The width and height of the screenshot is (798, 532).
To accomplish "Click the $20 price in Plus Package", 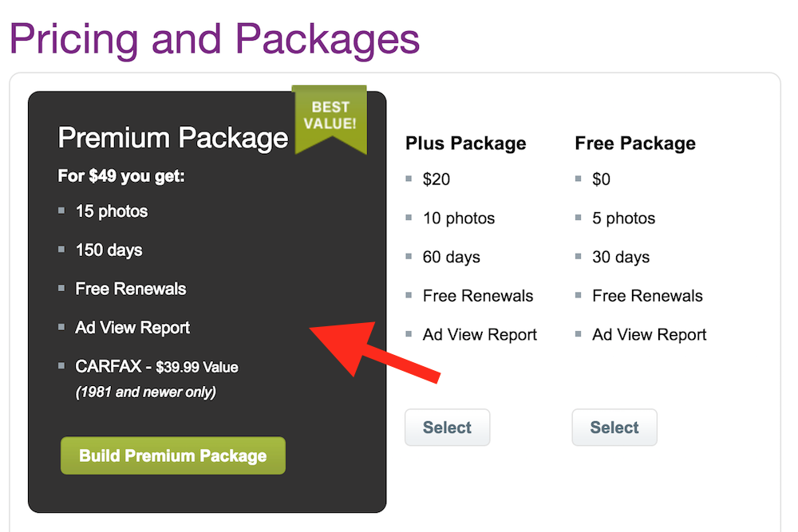I will tap(437, 179).
